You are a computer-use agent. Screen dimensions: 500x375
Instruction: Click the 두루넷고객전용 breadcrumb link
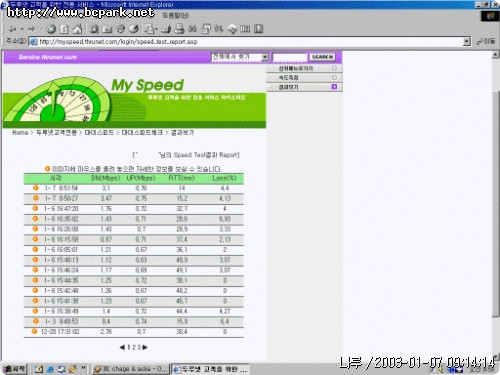click(x=56, y=133)
